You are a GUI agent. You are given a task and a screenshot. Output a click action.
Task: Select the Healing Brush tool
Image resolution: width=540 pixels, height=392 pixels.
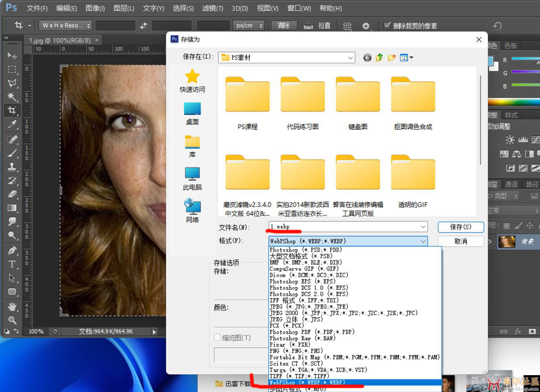point(12,139)
